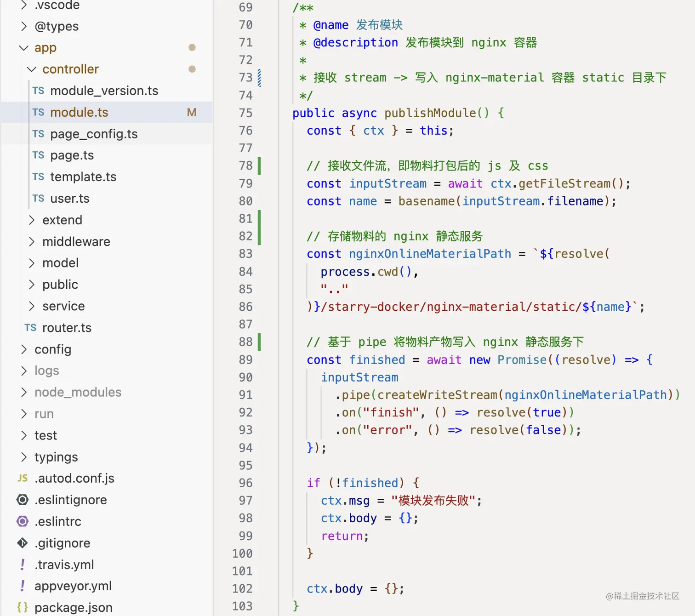Expand the extend folder
695x616 pixels.
click(x=32, y=220)
